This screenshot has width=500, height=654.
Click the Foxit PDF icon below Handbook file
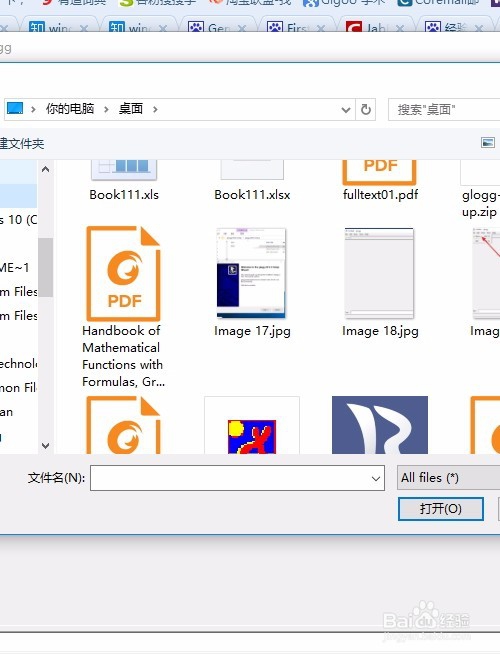[123, 425]
